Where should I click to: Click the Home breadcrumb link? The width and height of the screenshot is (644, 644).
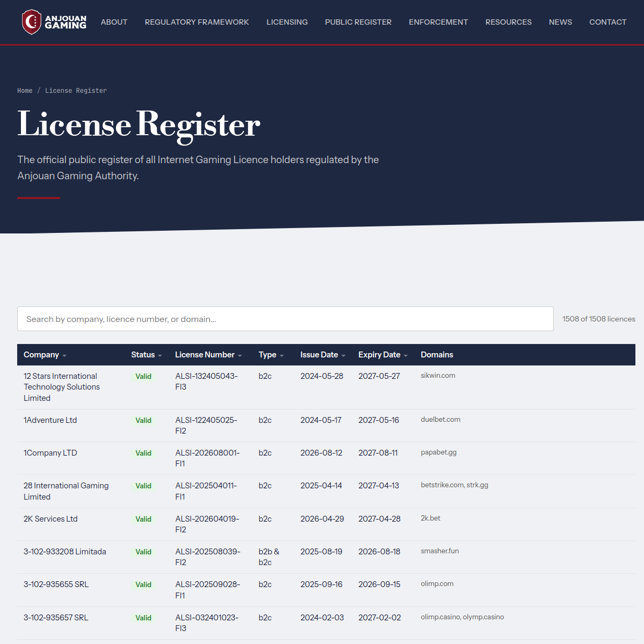pos(25,91)
